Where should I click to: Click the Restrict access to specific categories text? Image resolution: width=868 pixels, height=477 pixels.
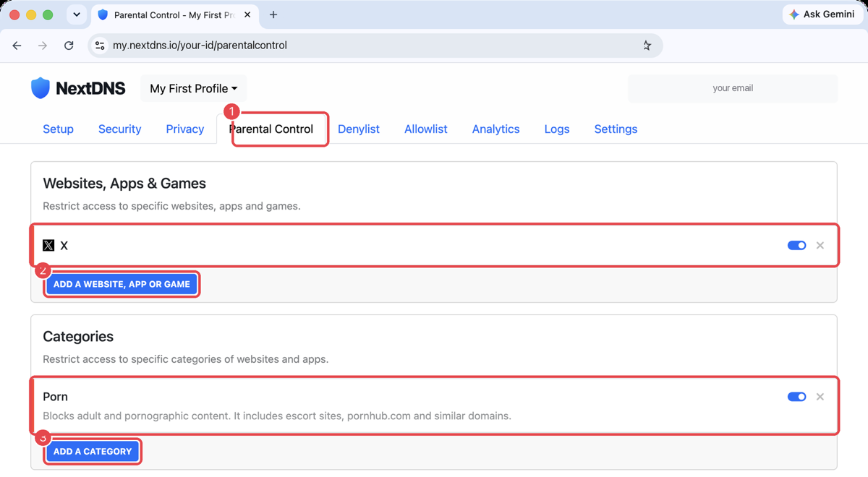(185, 359)
